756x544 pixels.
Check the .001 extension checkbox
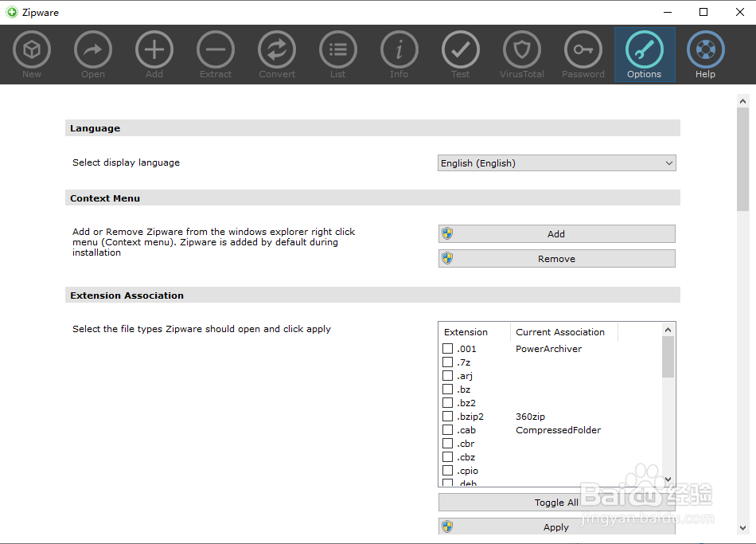[x=448, y=349]
